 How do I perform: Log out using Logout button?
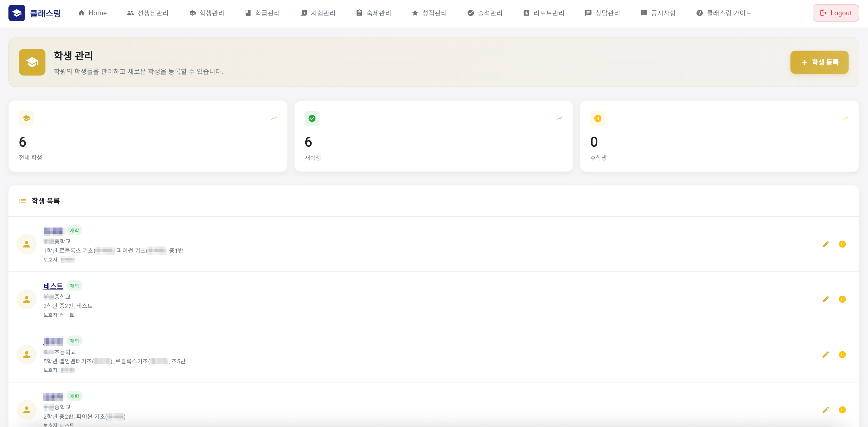point(835,13)
